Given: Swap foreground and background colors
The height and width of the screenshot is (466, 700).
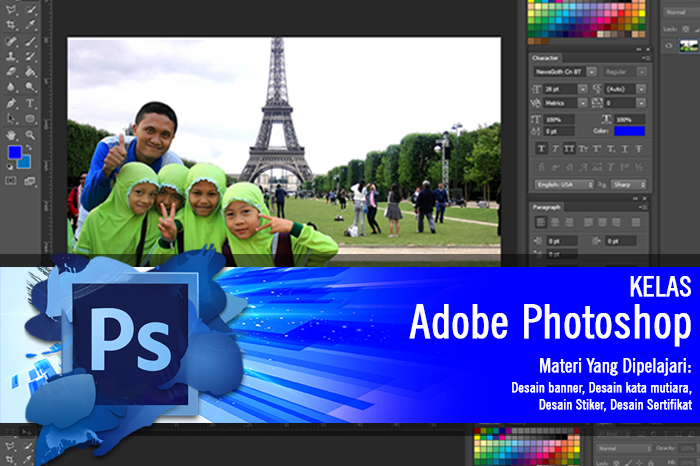Looking at the screenshot, I should point(29,148).
